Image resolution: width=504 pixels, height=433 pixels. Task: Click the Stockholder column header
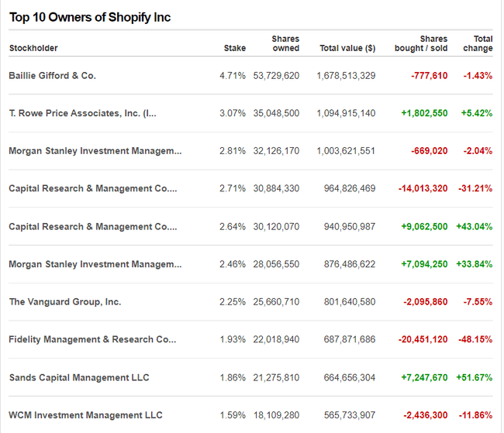click(x=33, y=48)
